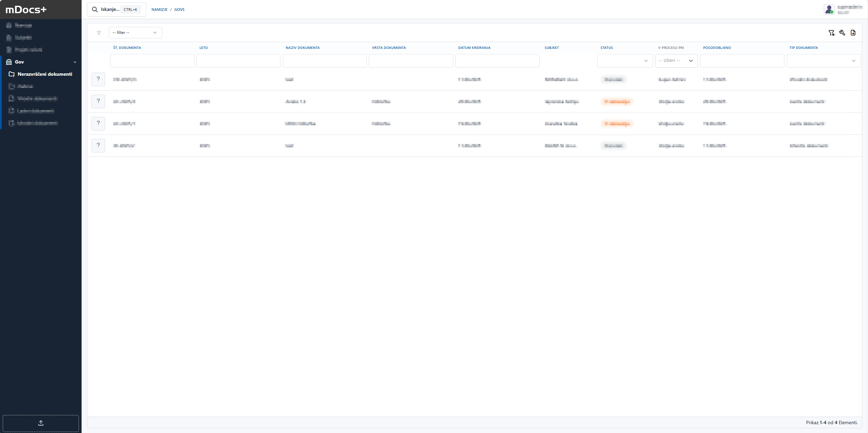
Task: Open 'V procesu pri' izberi dropdown
Action: pyautogui.click(x=676, y=61)
